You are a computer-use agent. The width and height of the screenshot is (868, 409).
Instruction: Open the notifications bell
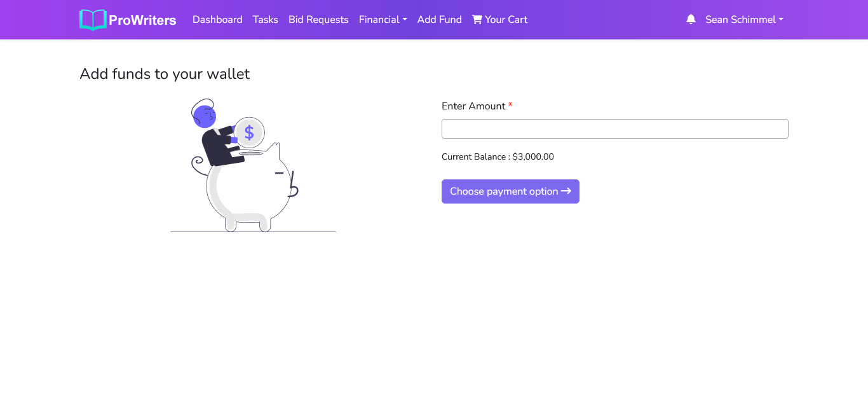[x=691, y=20]
